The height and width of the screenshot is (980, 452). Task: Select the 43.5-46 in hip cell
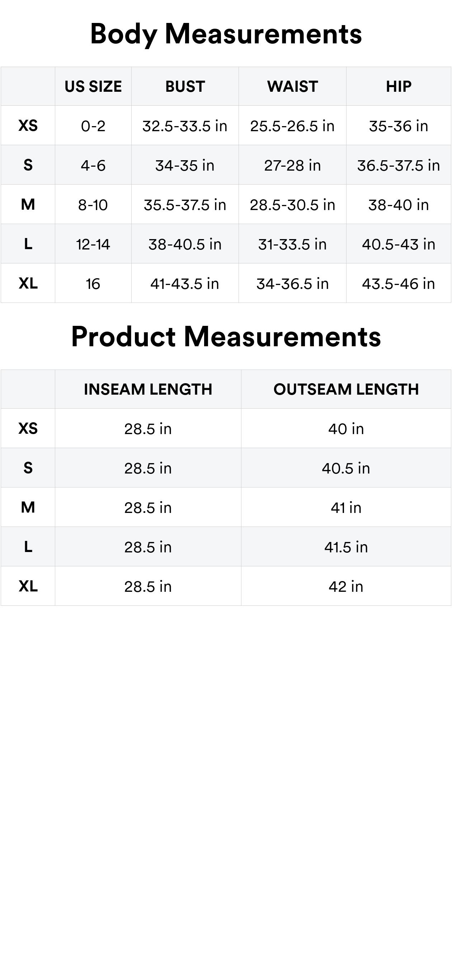click(399, 284)
